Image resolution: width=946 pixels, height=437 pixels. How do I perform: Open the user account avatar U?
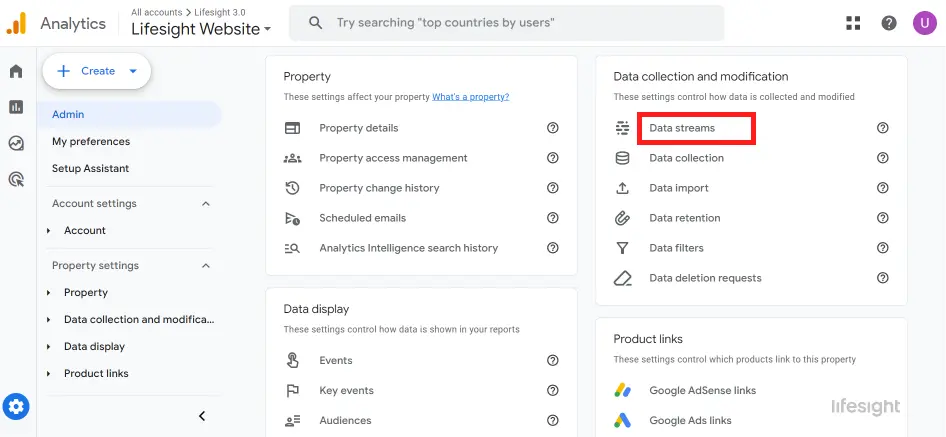click(x=924, y=24)
